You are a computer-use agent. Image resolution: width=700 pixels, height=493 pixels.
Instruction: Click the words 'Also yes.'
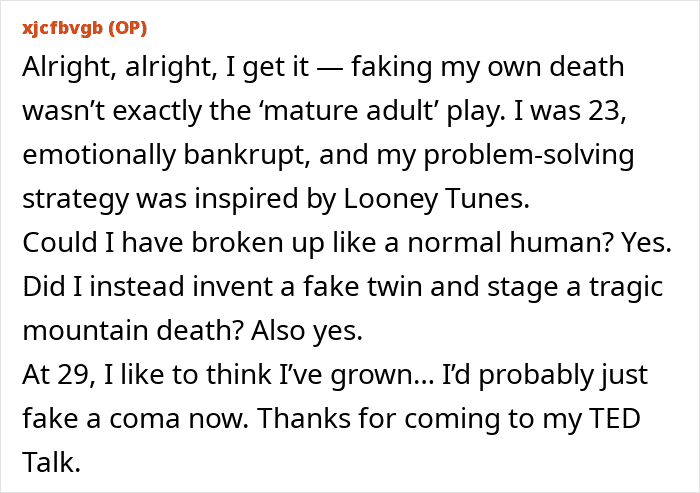click(307, 332)
